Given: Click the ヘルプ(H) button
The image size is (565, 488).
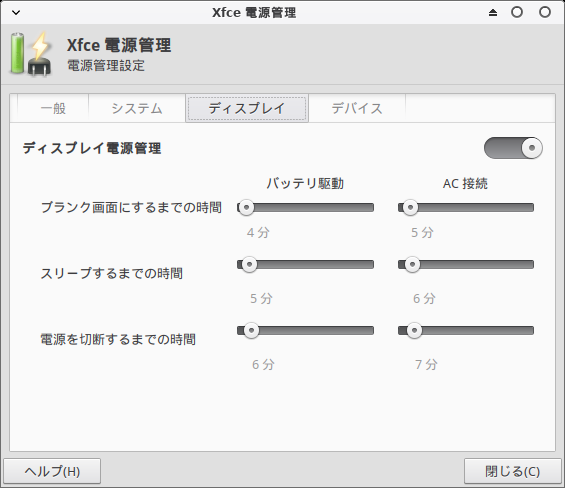Looking at the screenshot, I should click(52, 471).
